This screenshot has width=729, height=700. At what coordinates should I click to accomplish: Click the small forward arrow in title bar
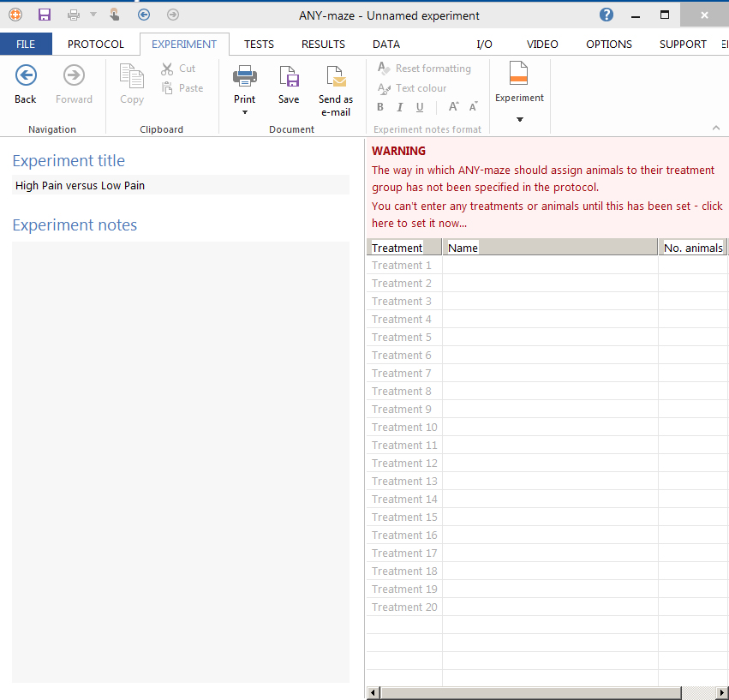click(173, 15)
